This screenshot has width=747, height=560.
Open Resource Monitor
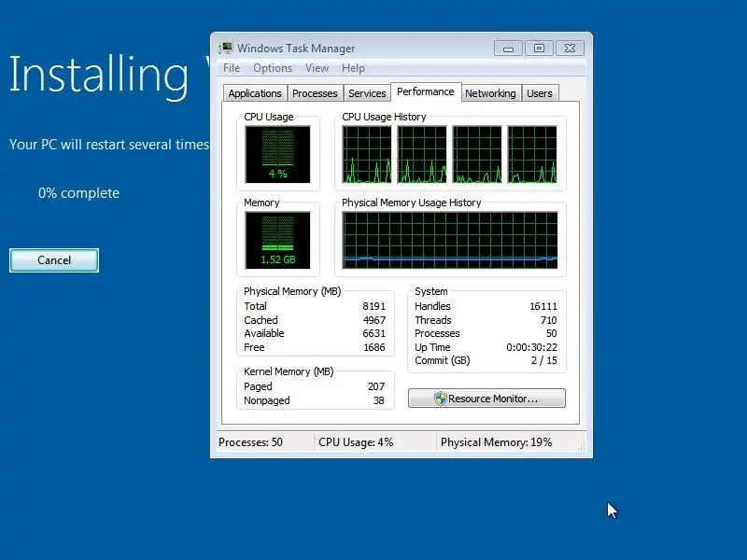(x=486, y=399)
